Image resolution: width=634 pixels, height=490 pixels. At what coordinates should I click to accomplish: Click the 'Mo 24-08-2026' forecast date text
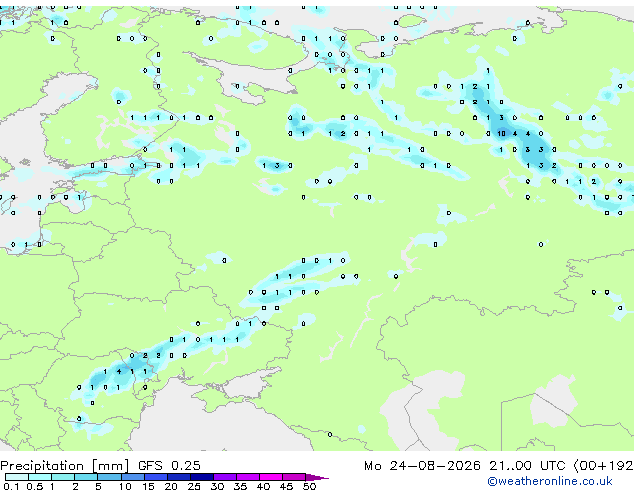(x=422, y=466)
